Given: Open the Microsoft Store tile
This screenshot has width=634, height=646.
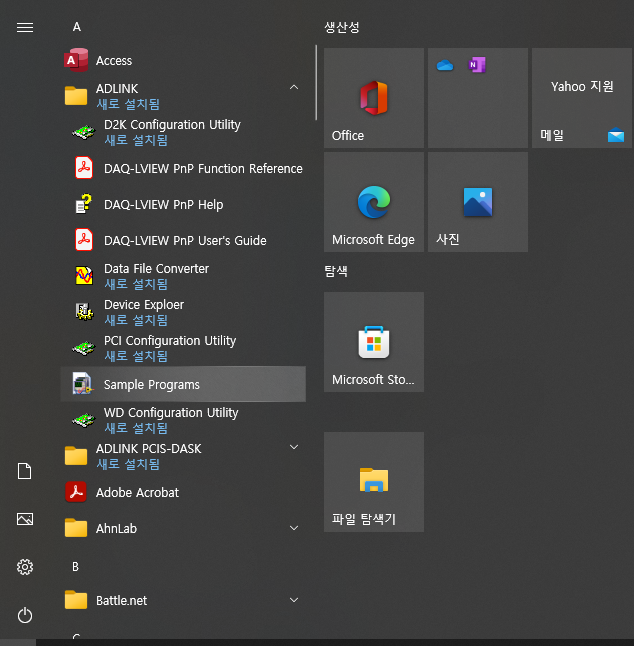Looking at the screenshot, I should coord(374,342).
